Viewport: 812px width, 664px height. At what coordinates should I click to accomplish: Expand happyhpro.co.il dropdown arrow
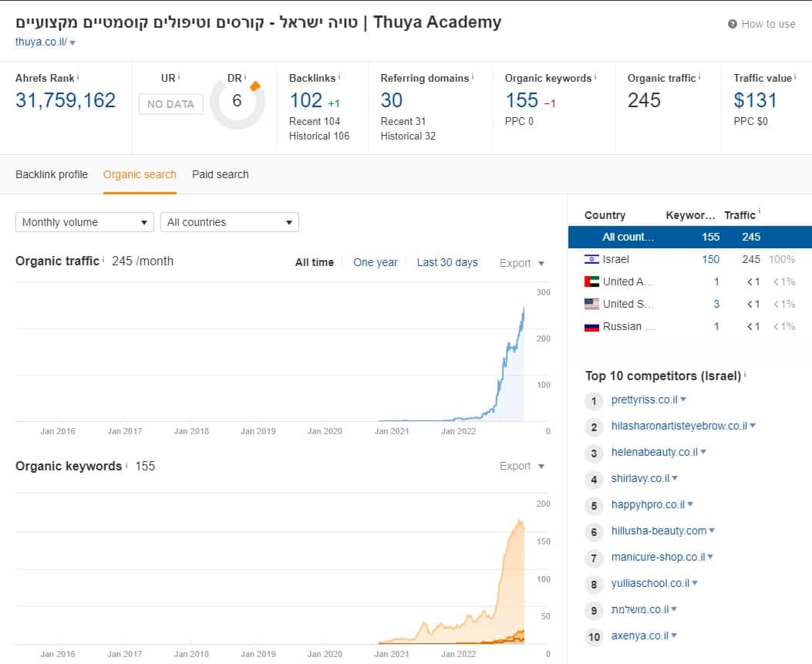(x=690, y=504)
